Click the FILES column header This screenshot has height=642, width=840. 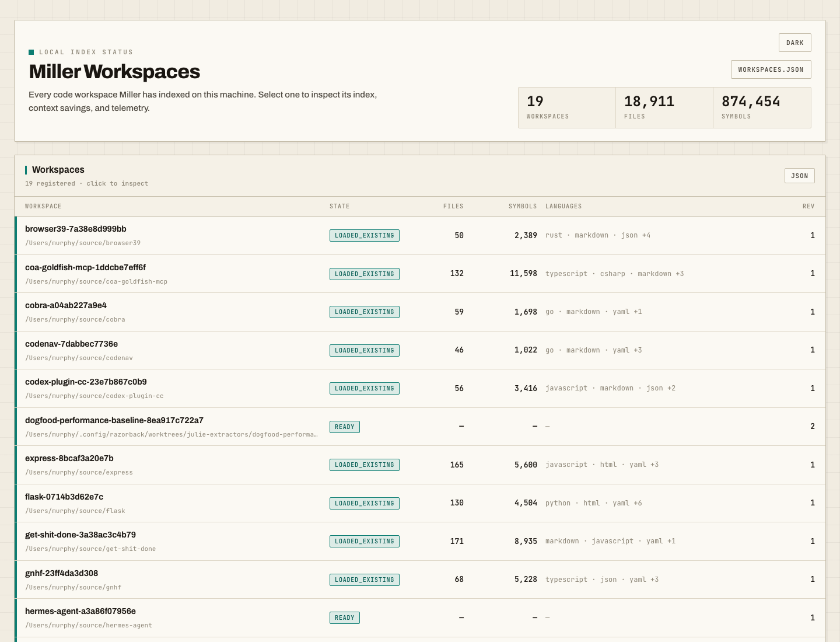coord(453,207)
